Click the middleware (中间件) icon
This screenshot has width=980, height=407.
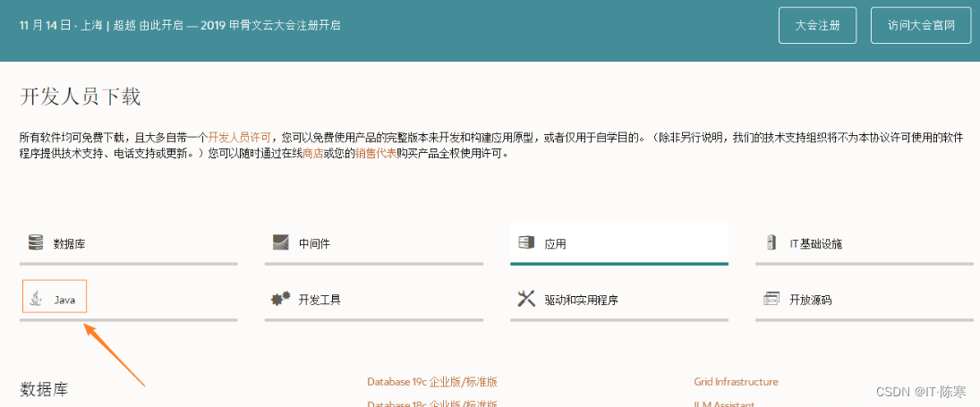point(281,242)
